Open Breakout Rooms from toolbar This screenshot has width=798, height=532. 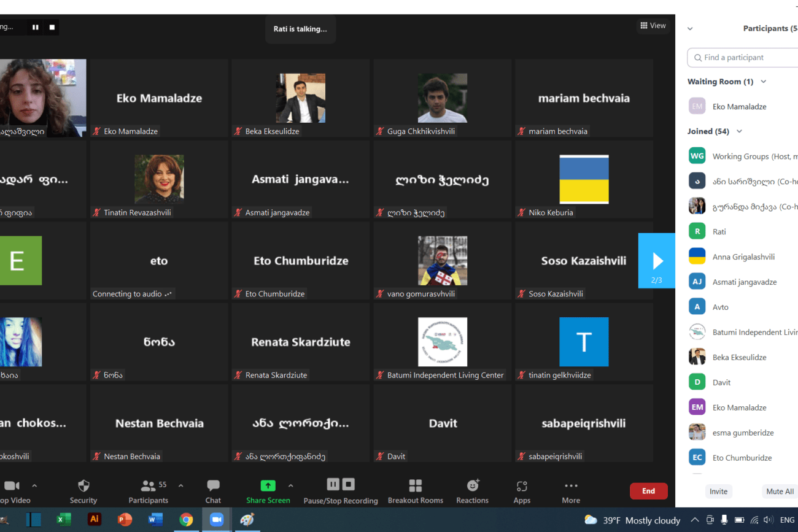(415, 486)
